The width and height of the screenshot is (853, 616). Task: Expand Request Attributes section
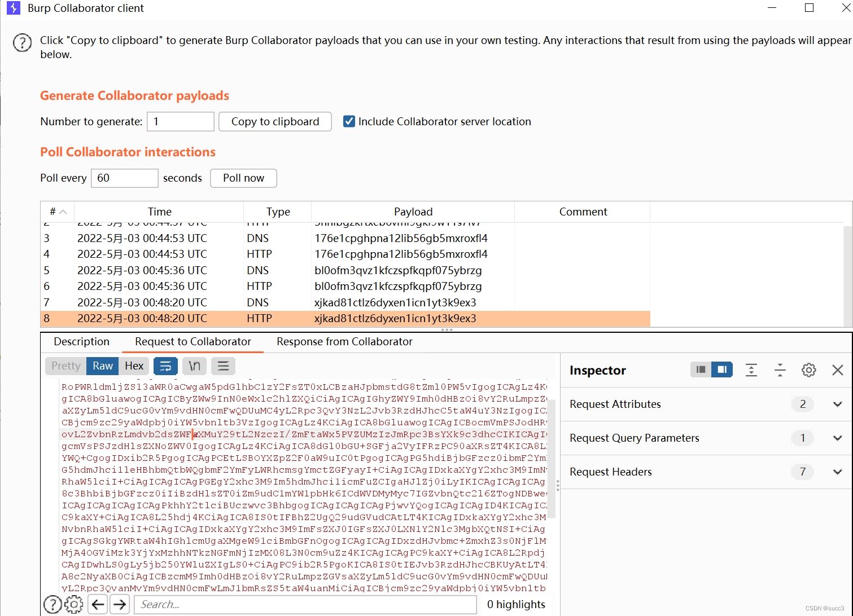click(838, 404)
